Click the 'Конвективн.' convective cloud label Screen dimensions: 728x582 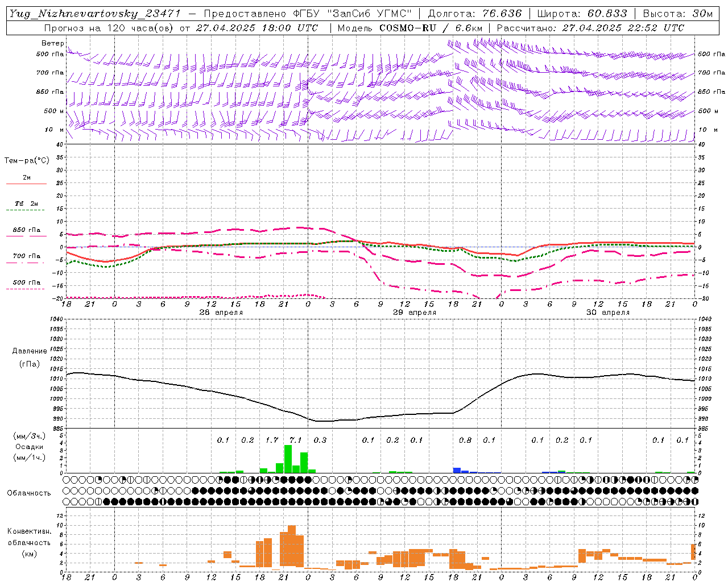click(x=29, y=531)
